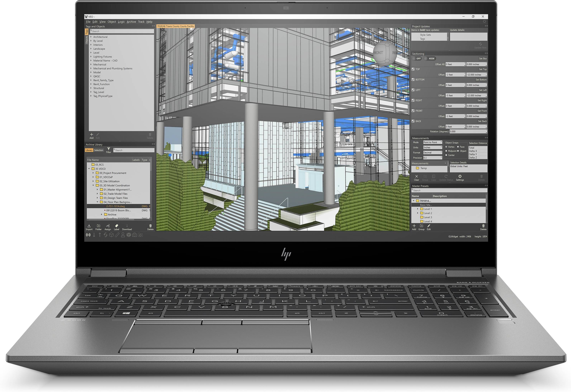Open the Object menu in the menu bar

[115, 22]
